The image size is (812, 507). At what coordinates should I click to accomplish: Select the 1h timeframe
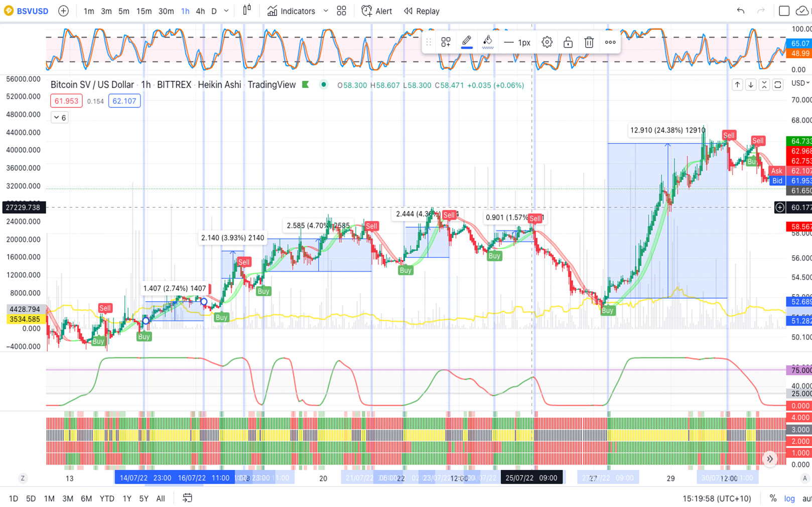(x=185, y=11)
